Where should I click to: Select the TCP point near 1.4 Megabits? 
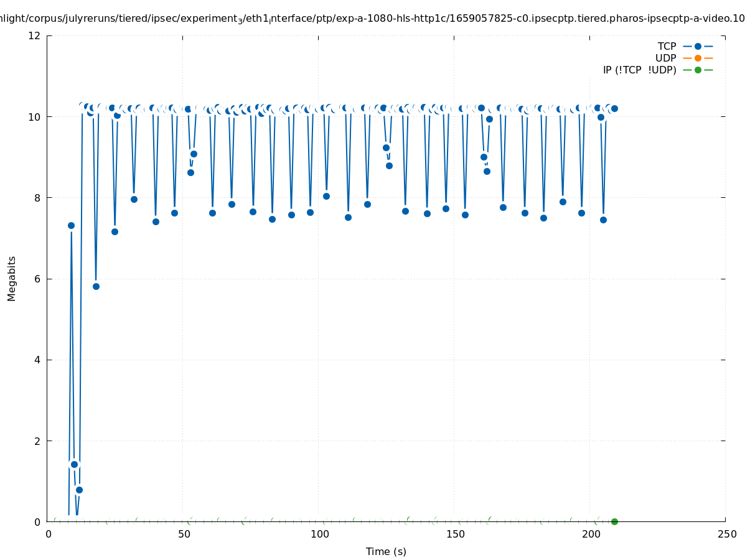(74, 464)
